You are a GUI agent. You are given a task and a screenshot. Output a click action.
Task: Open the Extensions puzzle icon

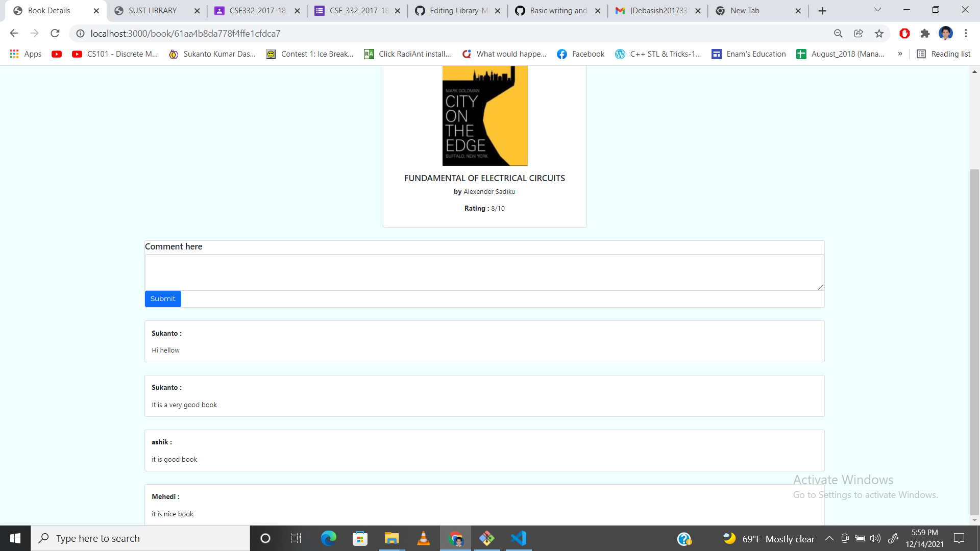coord(925,33)
